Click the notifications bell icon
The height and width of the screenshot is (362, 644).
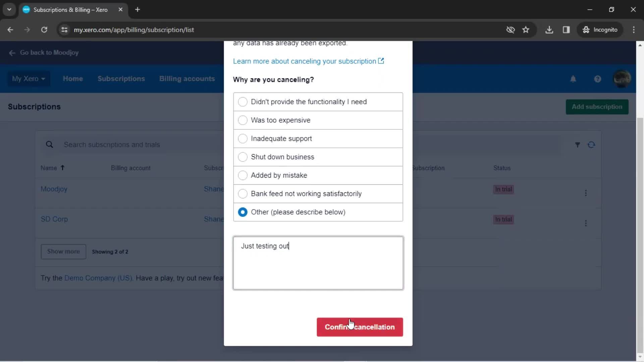click(573, 79)
